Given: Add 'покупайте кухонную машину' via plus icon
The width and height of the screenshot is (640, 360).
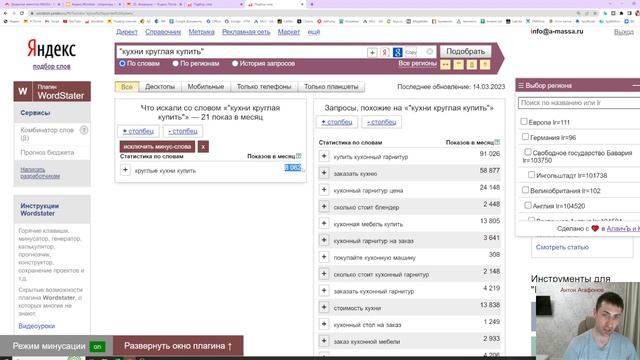Looking at the screenshot, I should [x=324, y=257].
